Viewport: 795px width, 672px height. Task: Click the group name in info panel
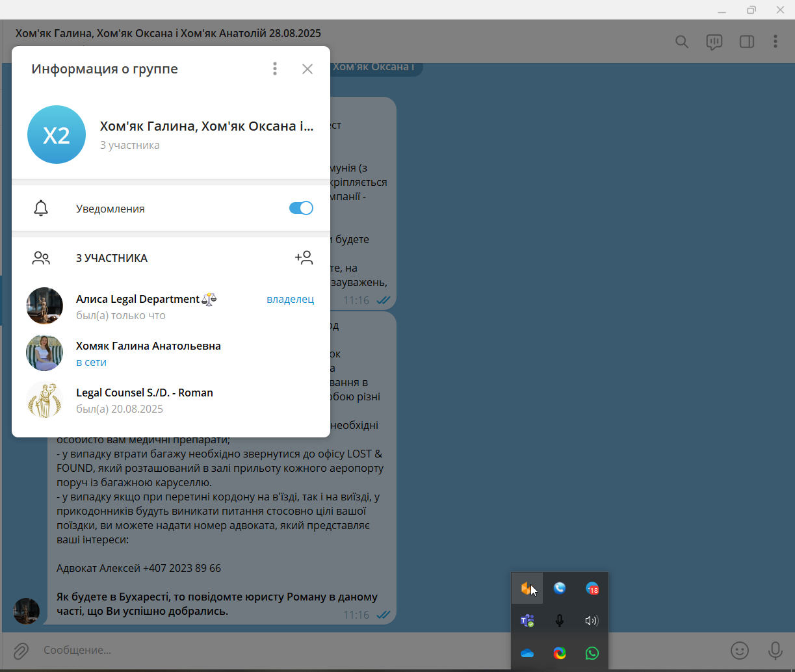(207, 126)
